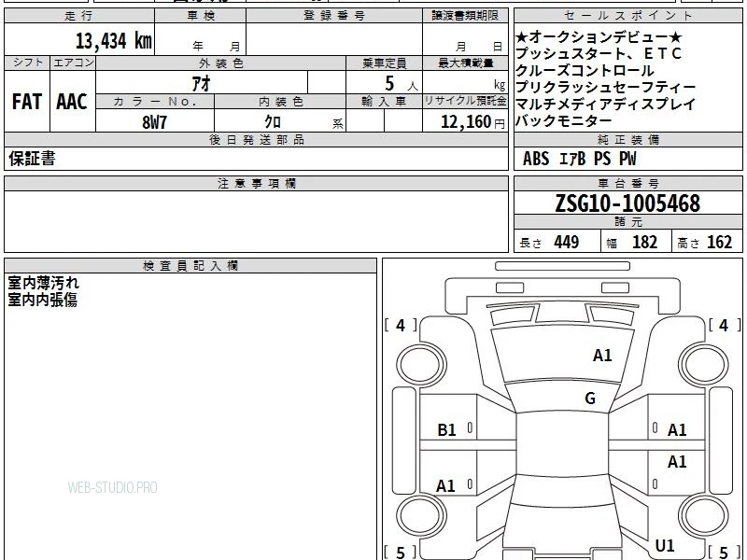Click the 諸元 header
The width and height of the screenshot is (747, 560).
click(x=627, y=222)
